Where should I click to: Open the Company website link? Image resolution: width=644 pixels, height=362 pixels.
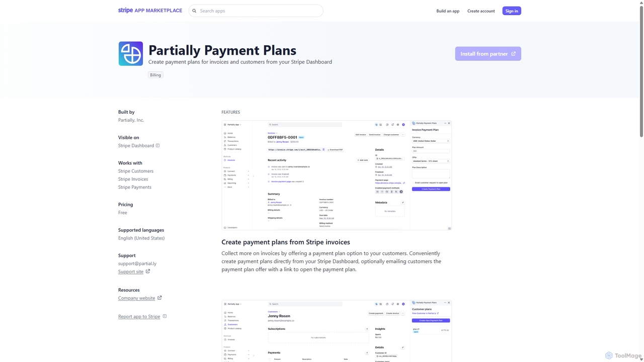tap(136, 298)
